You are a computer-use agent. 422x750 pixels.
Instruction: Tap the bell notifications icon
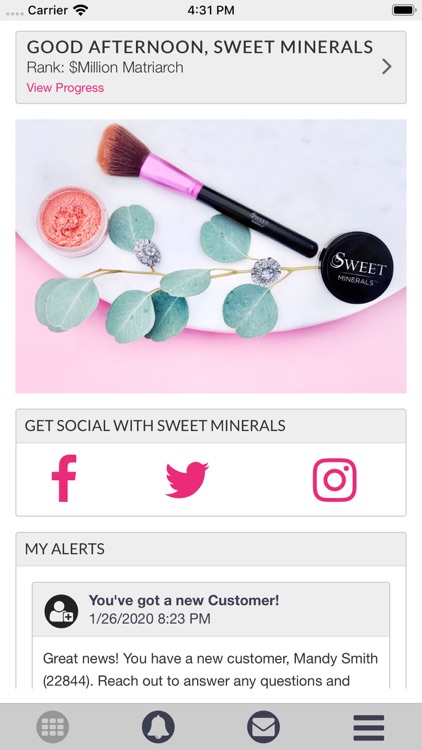[158, 728]
